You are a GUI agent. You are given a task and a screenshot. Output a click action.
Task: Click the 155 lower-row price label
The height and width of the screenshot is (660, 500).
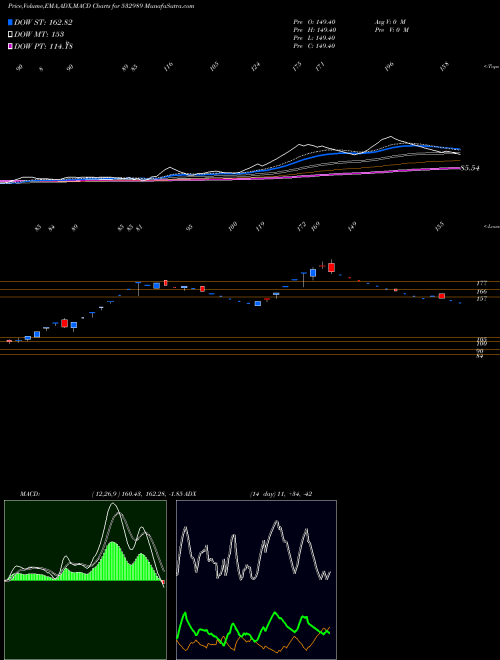[x=440, y=226]
